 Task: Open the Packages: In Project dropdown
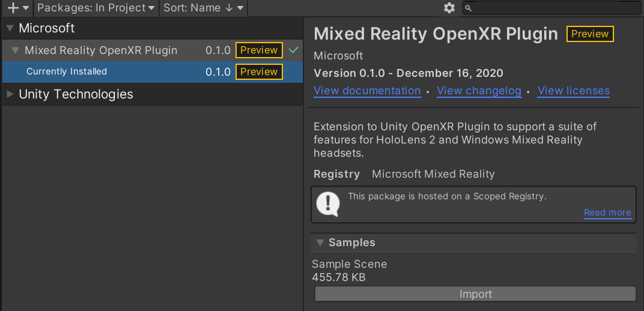click(x=96, y=8)
